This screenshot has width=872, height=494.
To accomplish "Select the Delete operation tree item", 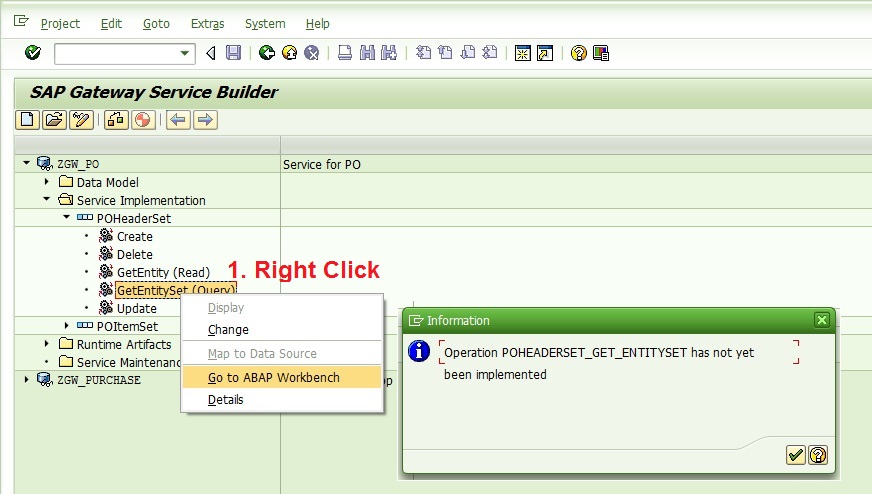I will point(135,254).
